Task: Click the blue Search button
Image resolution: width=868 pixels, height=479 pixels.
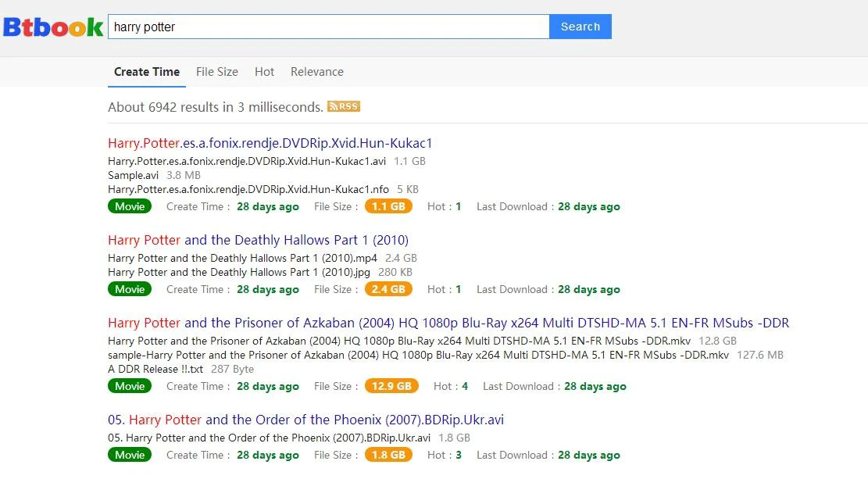Action: (x=580, y=27)
